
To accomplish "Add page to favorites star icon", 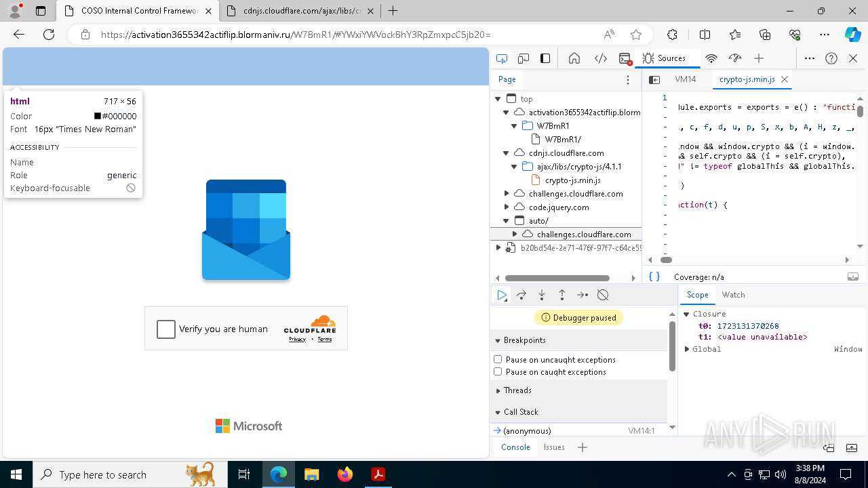I will (635, 35).
